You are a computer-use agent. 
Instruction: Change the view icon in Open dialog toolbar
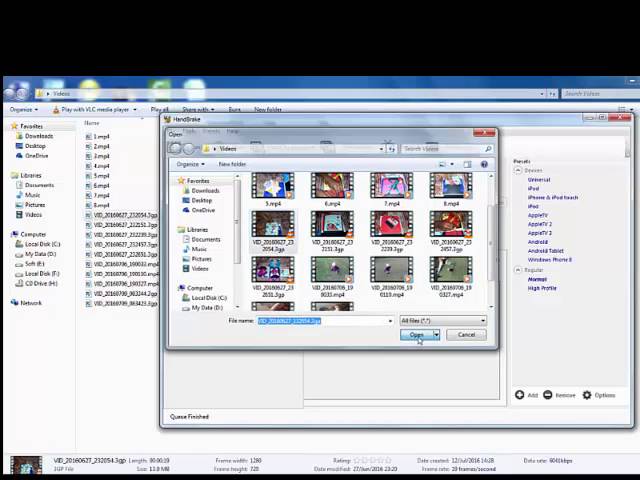tap(442, 164)
